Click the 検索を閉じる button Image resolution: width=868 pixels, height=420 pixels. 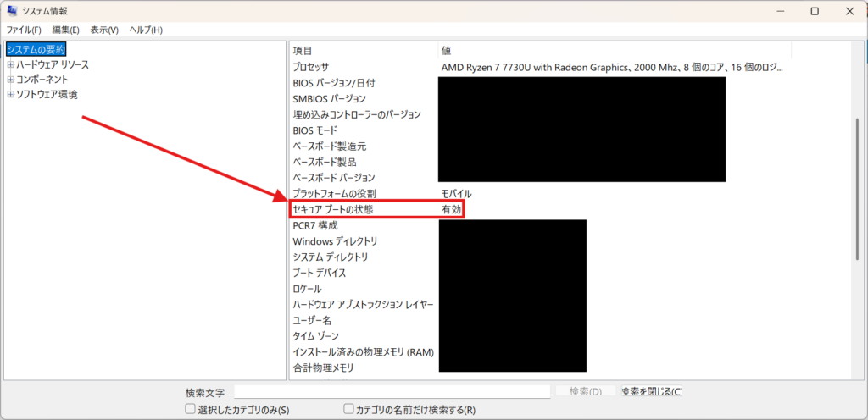click(x=650, y=392)
